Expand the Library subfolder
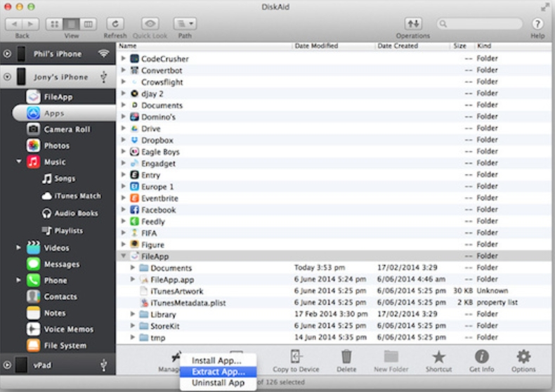This screenshot has height=392, width=555. pos(132,314)
